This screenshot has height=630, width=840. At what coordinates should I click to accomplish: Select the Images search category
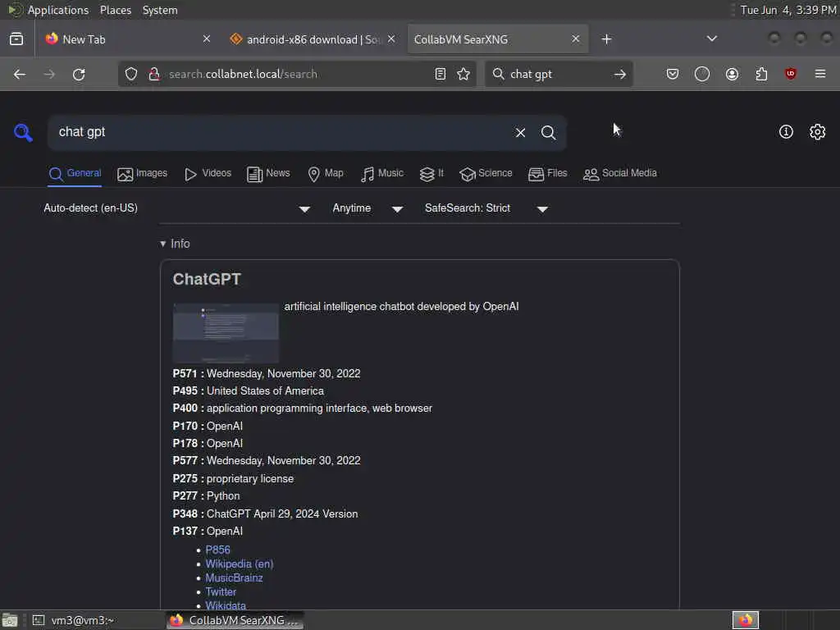coord(142,174)
